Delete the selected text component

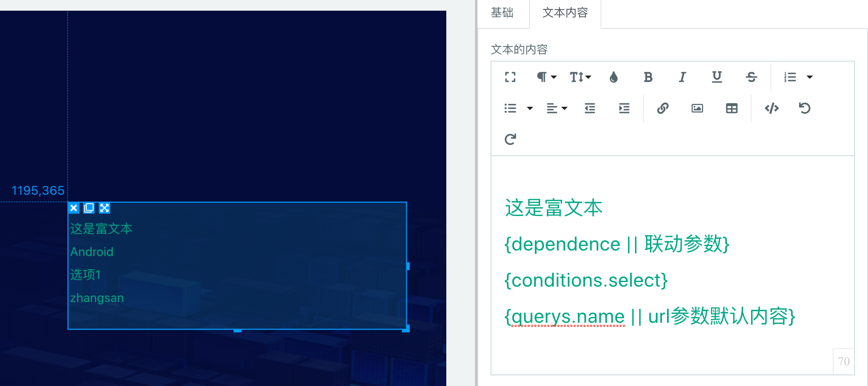[74, 208]
